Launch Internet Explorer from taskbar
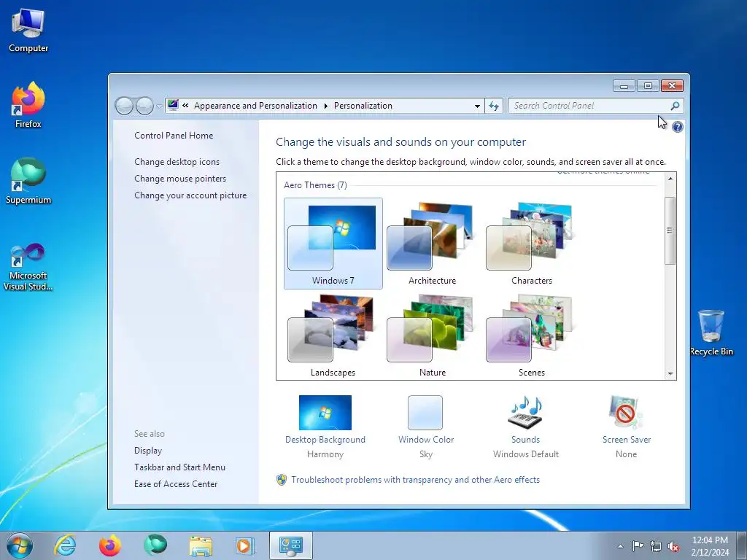 click(x=65, y=545)
